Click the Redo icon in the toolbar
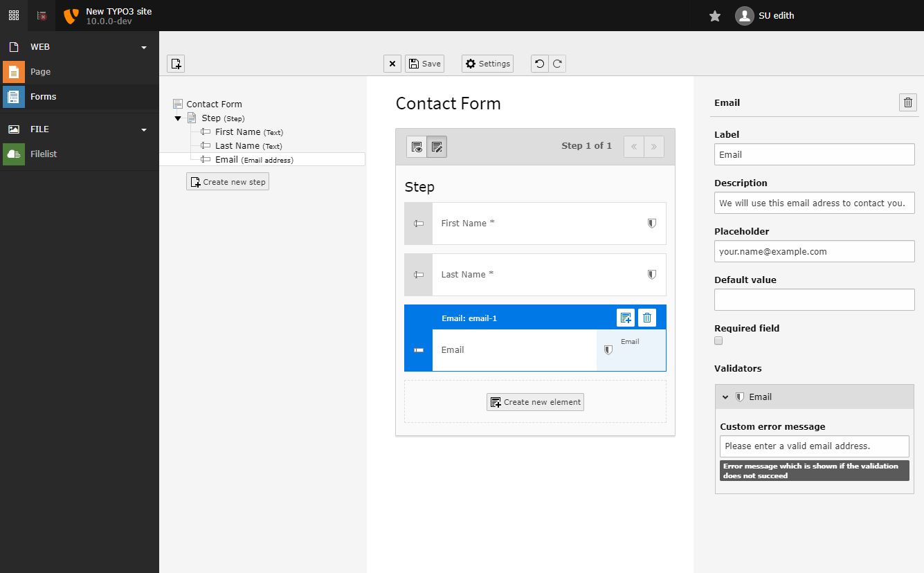 tap(556, 63)
